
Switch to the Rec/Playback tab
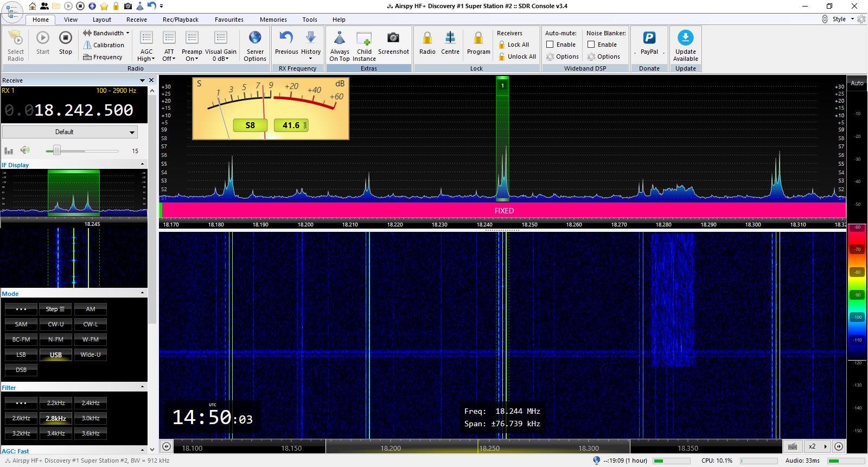point(181,20)
